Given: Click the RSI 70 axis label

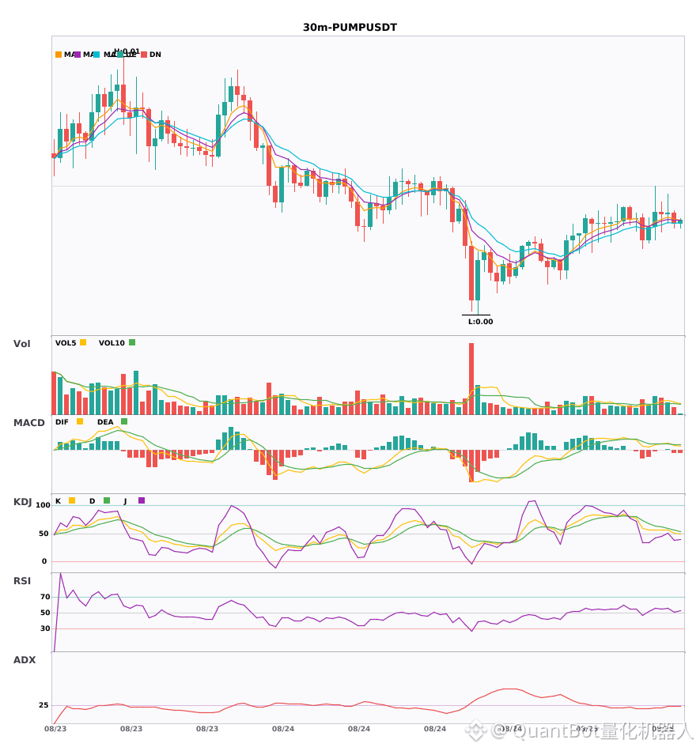Looking at the screenshot, I should click(x=45, y=597).
